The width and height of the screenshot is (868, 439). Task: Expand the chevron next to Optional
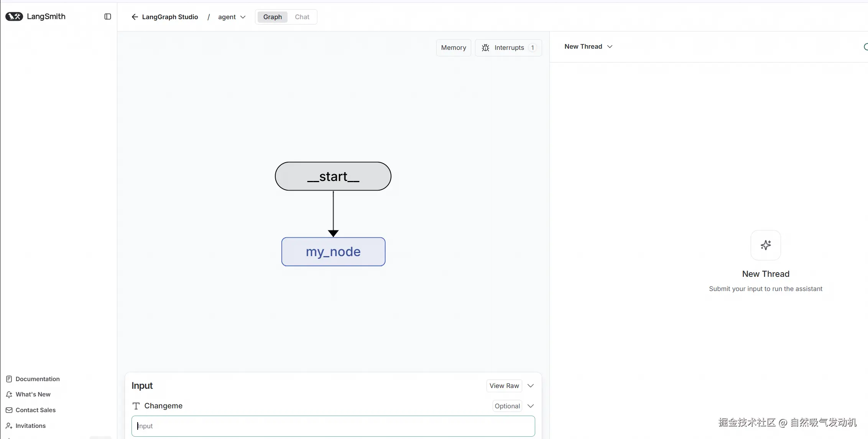[531, 406]
